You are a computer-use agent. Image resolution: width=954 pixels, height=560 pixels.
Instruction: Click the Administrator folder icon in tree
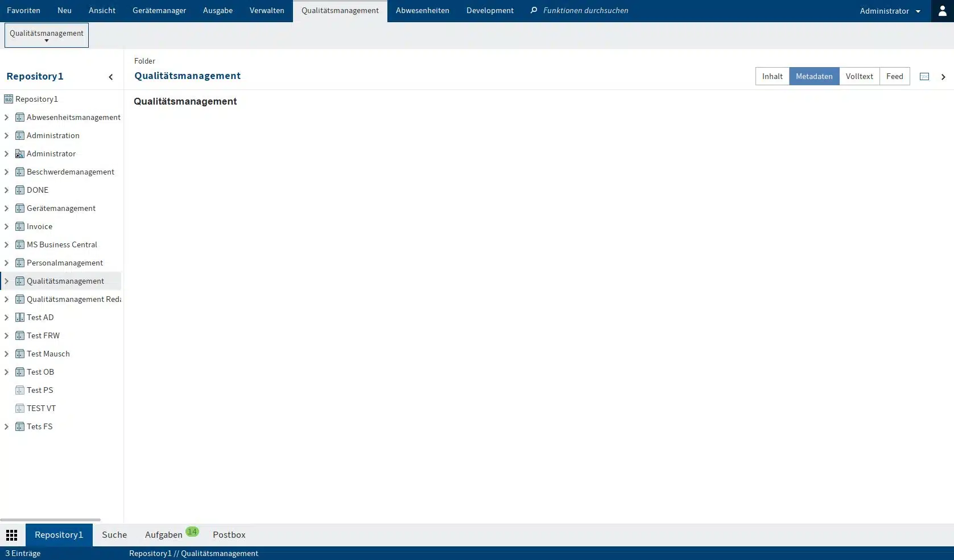coord(20,154)
